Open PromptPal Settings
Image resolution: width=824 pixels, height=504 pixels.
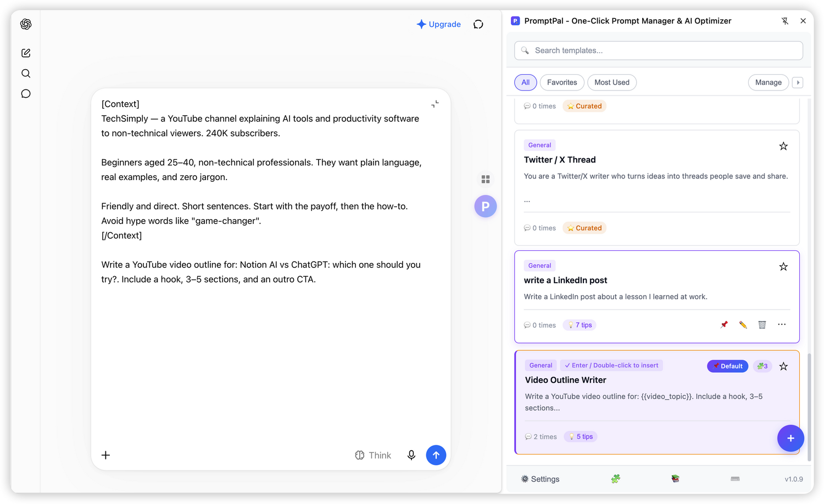pyautogui.click(x=540, y=479)
